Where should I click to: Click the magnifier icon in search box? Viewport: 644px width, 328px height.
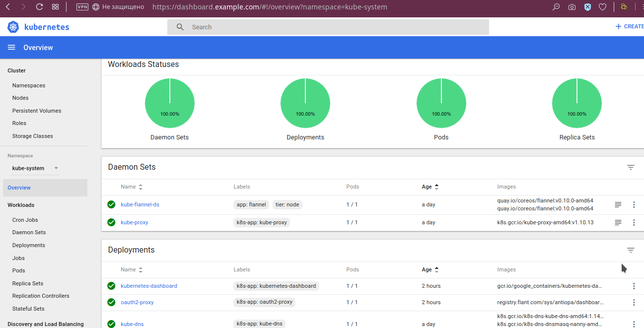pos(180,27)
